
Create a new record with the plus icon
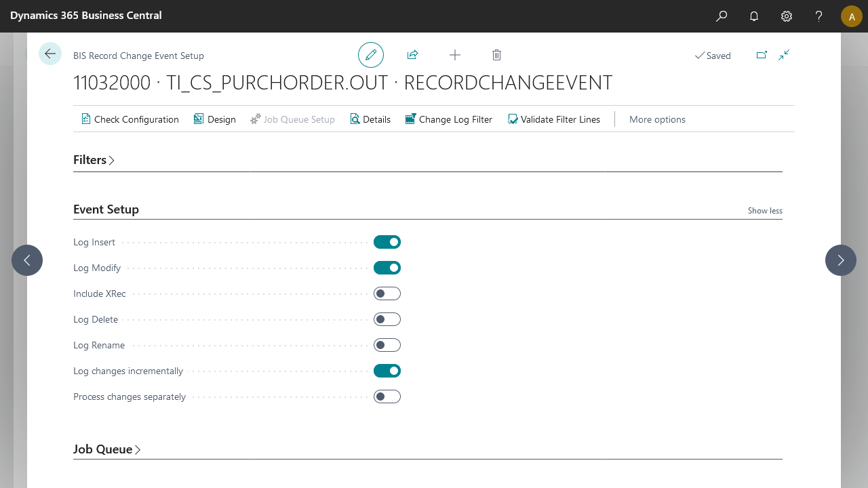[455, 55]
